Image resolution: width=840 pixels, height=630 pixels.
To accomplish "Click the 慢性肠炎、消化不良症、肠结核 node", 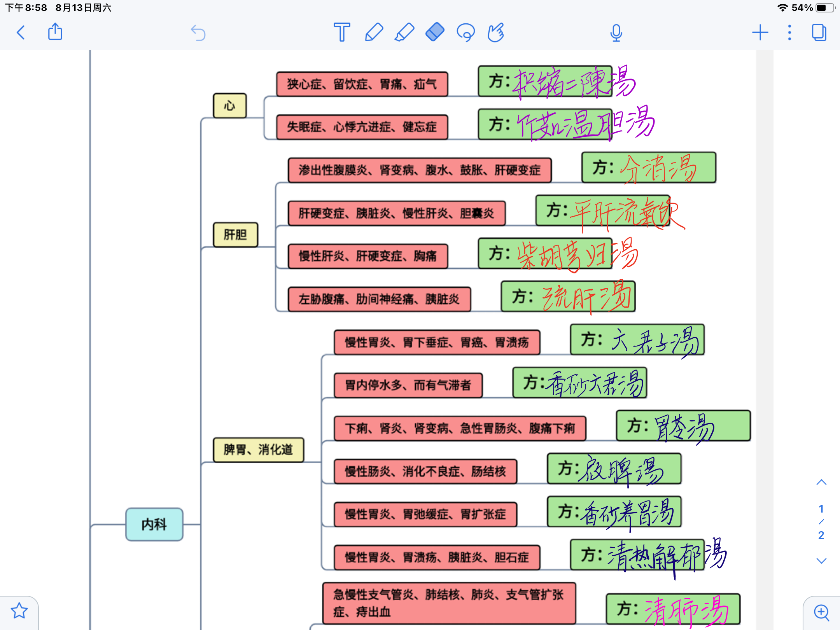I will tap(425, 471).
